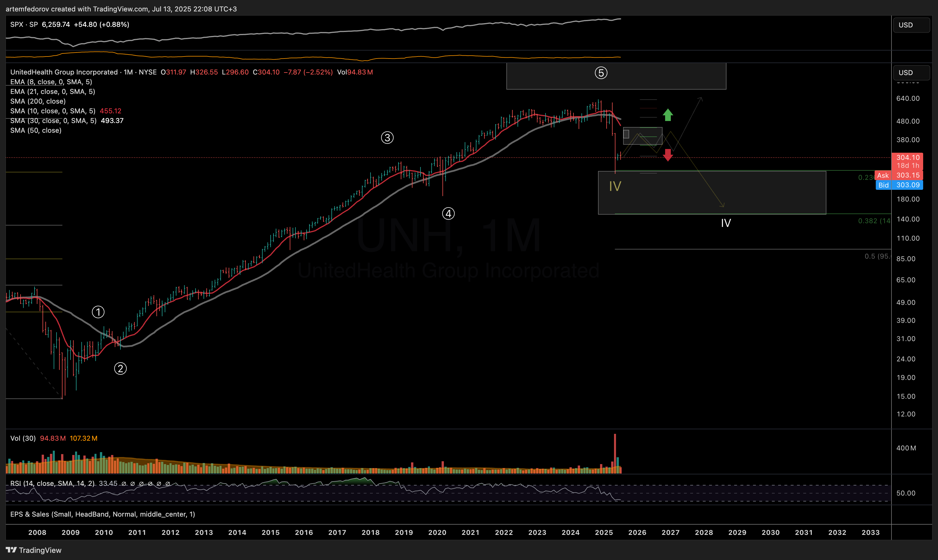The height and width of the screenshot is (560, 938).
Task: Click the UNH Vol 94.83 M legend value
Action: 355,72
